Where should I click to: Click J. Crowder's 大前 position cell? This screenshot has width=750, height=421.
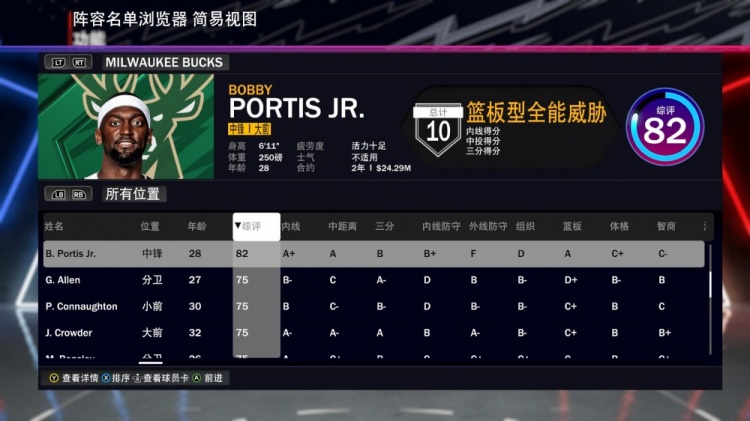tap(152, 332)
